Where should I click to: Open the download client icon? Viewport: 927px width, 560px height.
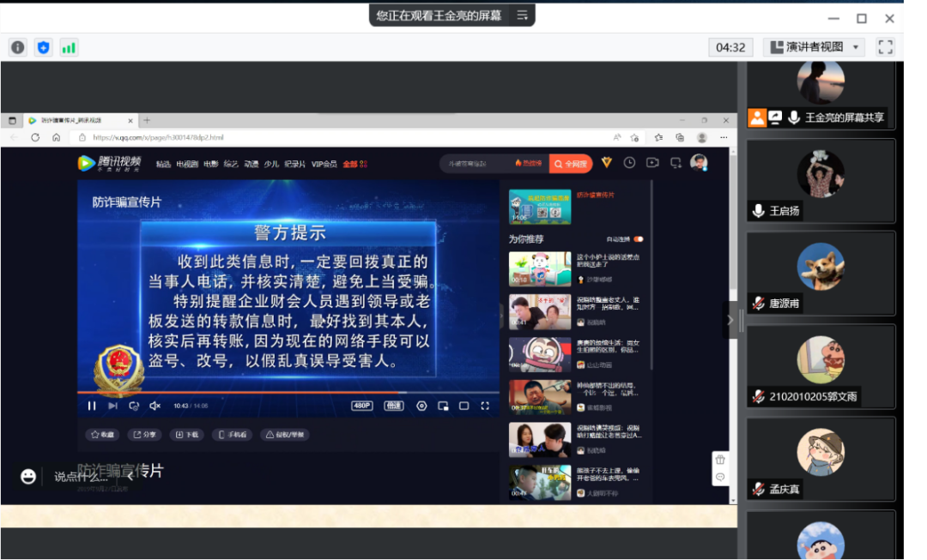(x=676, y=162)
